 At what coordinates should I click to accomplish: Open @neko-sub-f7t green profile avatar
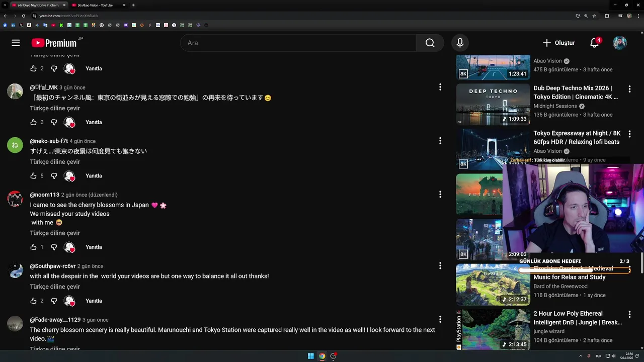click(x=15, y=145)
